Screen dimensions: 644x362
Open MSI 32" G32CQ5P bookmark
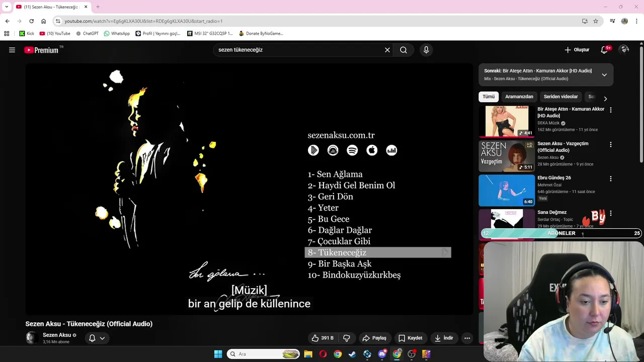(x=210, y=34)
